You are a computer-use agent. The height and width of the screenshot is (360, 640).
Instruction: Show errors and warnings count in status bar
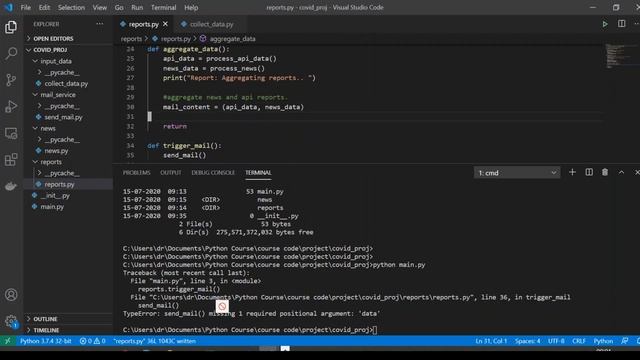[92, 341]
